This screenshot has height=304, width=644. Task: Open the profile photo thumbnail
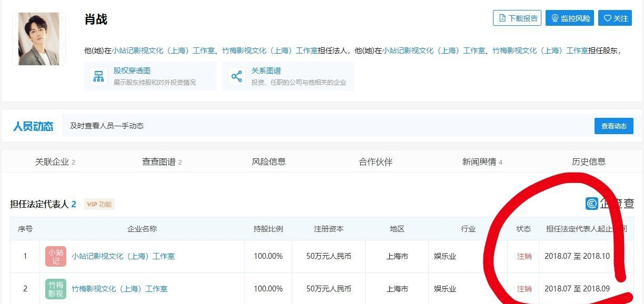(x=39, y=39)
